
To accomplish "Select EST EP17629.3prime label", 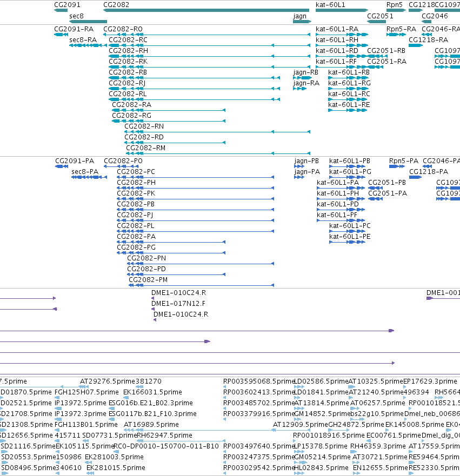I will click(x=430, y=381).
